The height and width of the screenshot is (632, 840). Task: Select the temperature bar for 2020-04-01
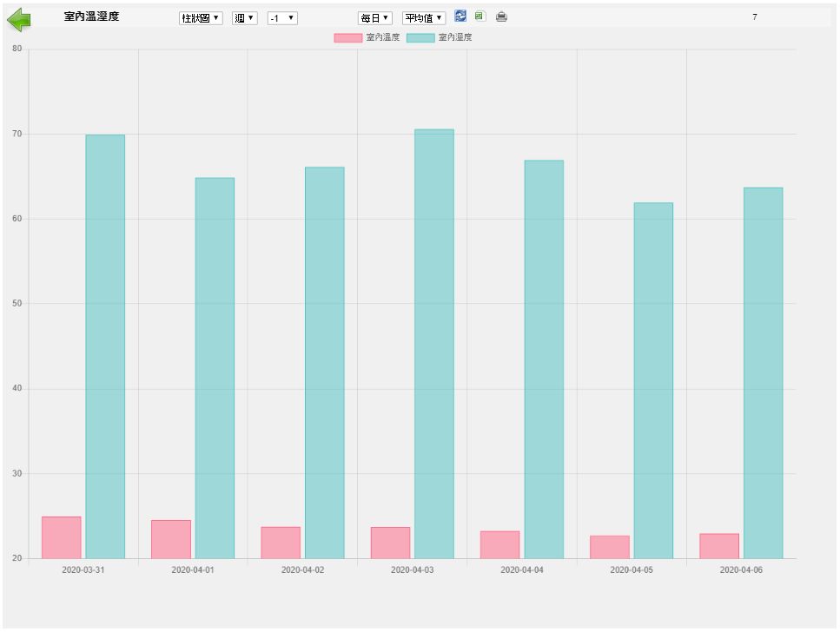(x=171, y=540)
